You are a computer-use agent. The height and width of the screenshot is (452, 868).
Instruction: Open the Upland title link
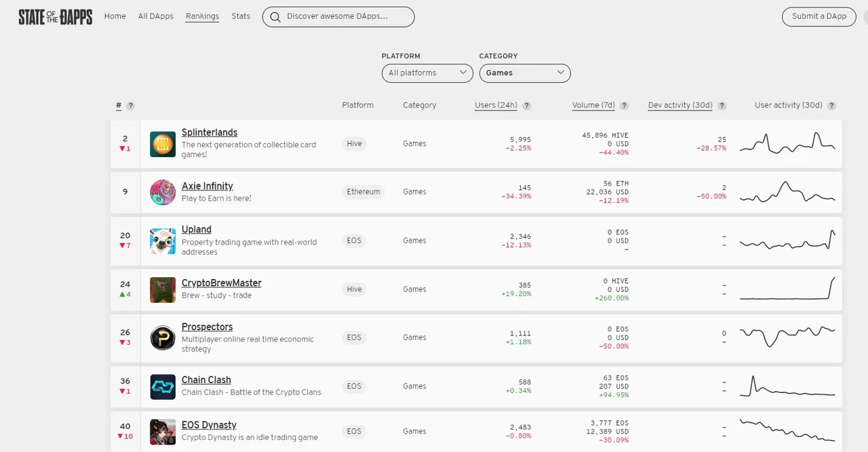[x=197, y=230]
